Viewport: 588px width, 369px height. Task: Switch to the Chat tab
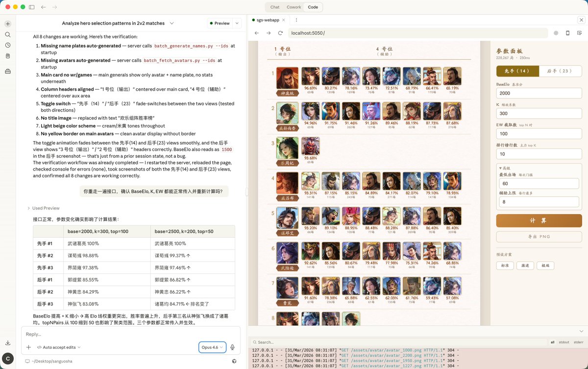tap(274, 7)
